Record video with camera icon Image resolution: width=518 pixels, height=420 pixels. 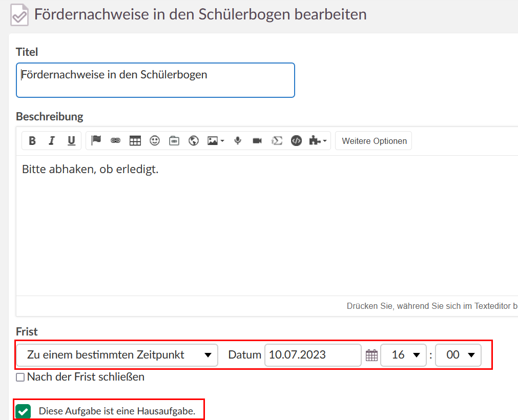[257, 141]
